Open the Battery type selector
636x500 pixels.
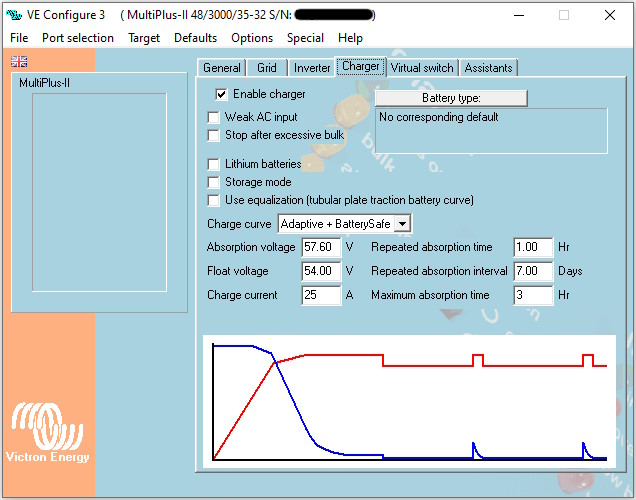click(x=451, y=98)
